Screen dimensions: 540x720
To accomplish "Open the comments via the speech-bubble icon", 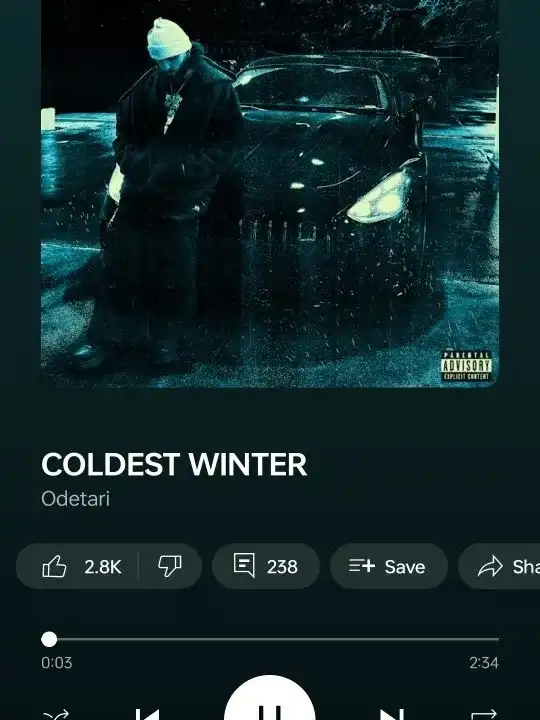I will pyautogui.click(x=244, y=565).
